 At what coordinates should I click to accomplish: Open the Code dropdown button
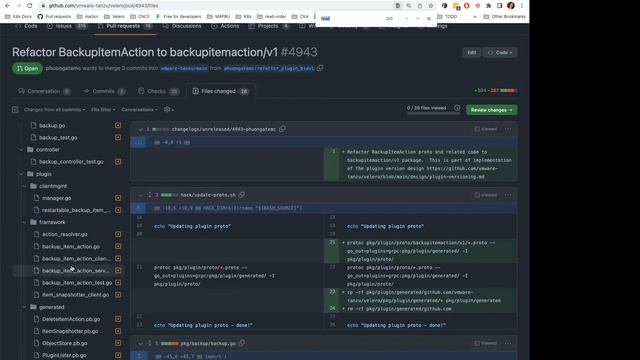point(500,53)
